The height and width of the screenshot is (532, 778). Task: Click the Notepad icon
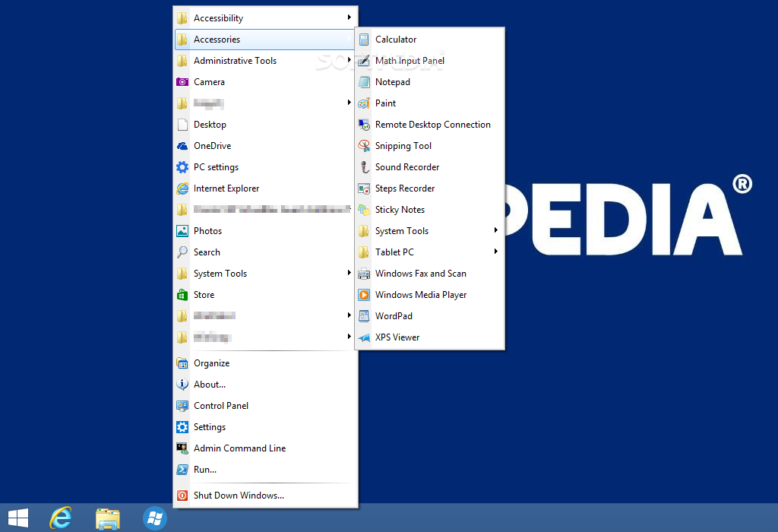(x=364, y=82)
